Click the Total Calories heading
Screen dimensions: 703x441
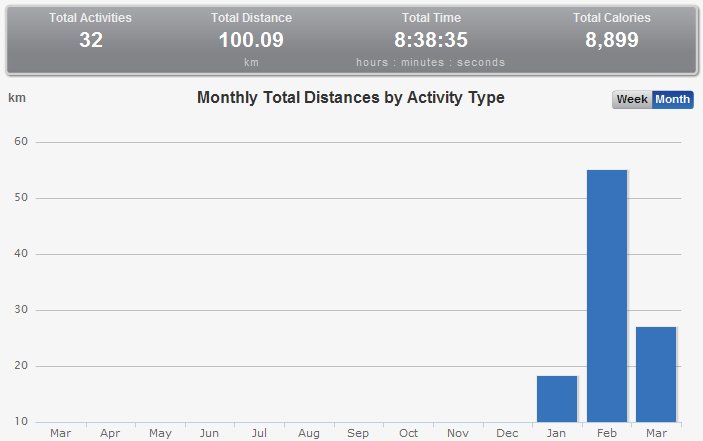point(611,18)
